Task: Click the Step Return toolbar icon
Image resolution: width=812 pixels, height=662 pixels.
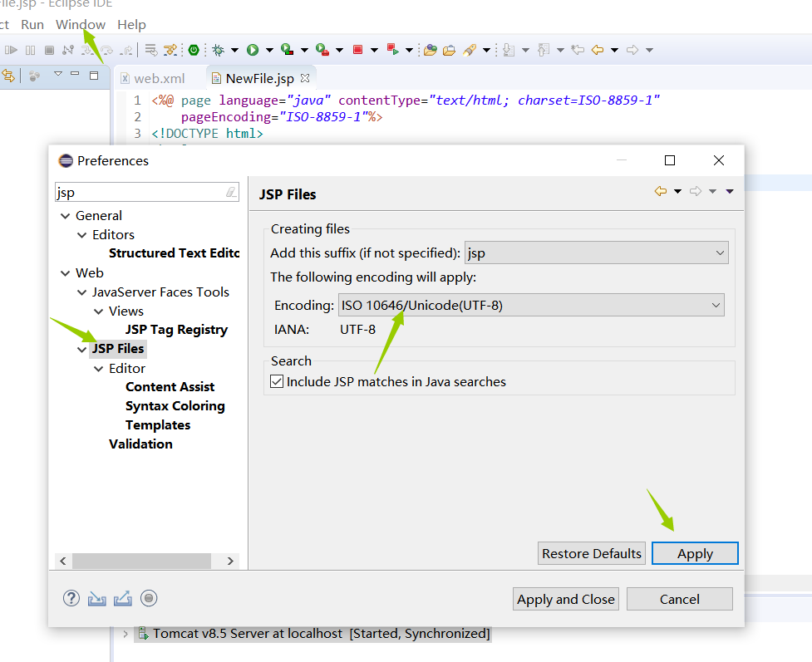Action: 125,50
